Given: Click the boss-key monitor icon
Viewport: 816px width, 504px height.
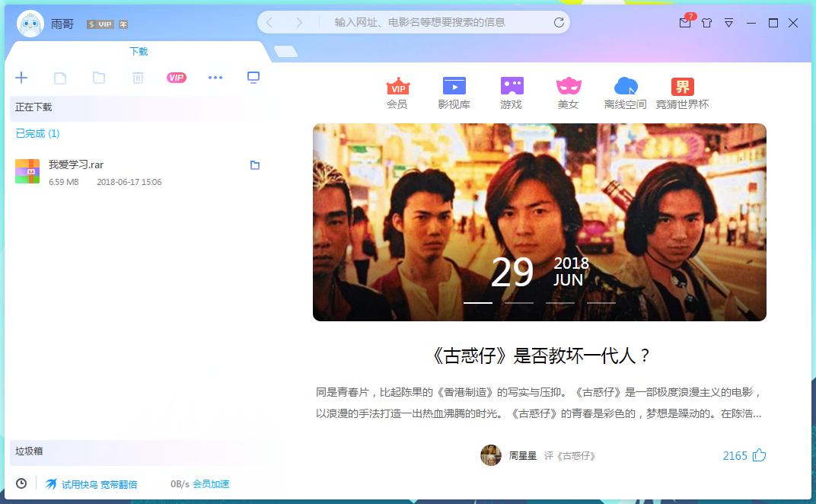Looking at the screenshot, I should coord(253,77).
